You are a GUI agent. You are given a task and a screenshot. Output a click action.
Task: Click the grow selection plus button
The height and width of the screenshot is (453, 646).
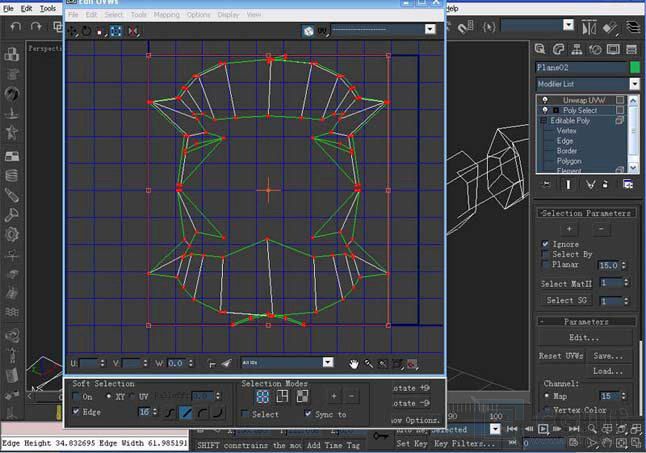click(x=334, y=396)
